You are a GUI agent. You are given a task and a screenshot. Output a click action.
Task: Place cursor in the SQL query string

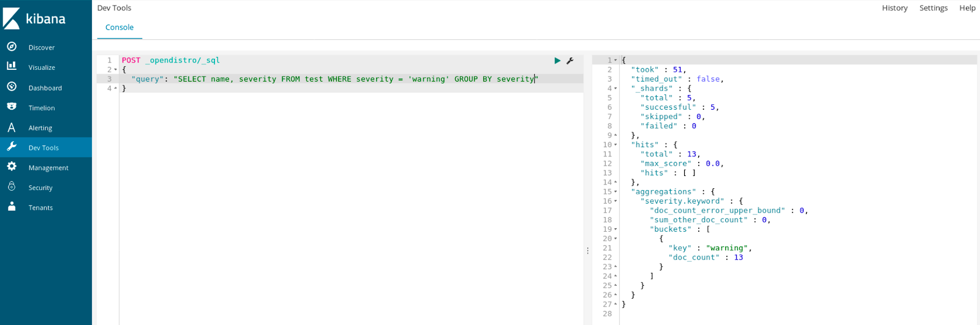point(356,79)
